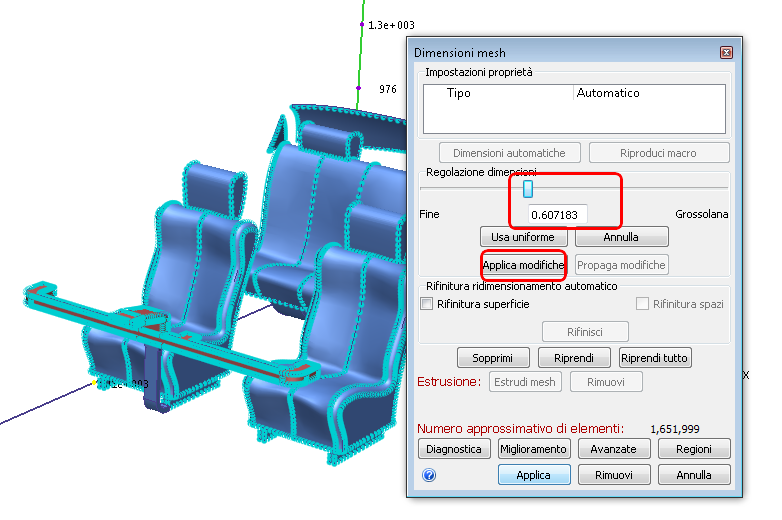Screen dimensions: 782x520
Task: Click Usa uniforme button
Action: coord(524,237)
